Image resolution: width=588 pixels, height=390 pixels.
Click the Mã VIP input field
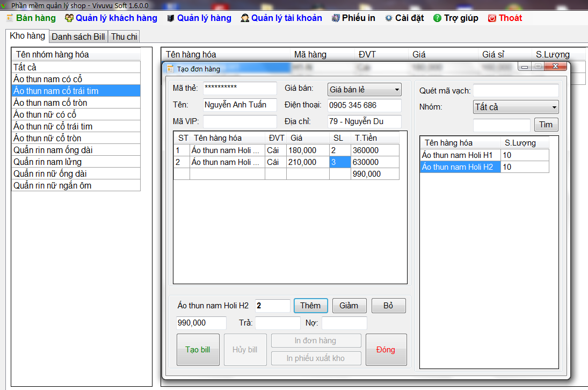click(x=239, y=121)
